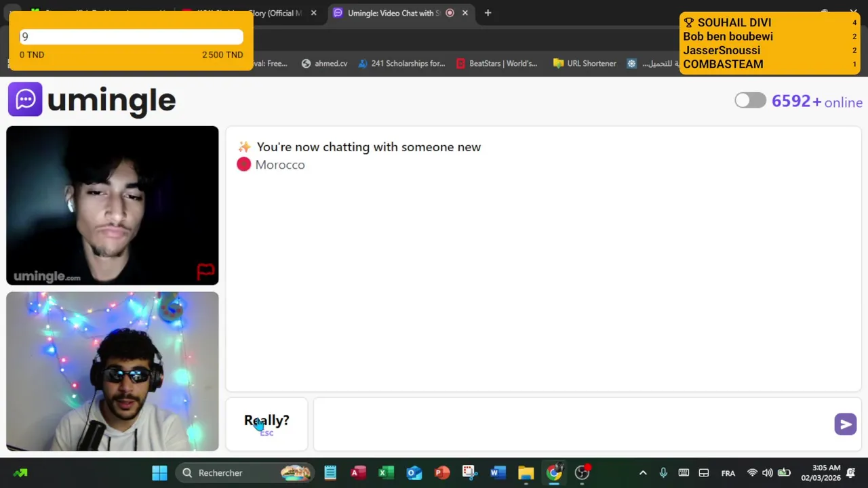The height and width of the screenshot is (488, 868).
Task: Open the Arabic-titled bookmark with gear icon
Action: coord(652,63)
